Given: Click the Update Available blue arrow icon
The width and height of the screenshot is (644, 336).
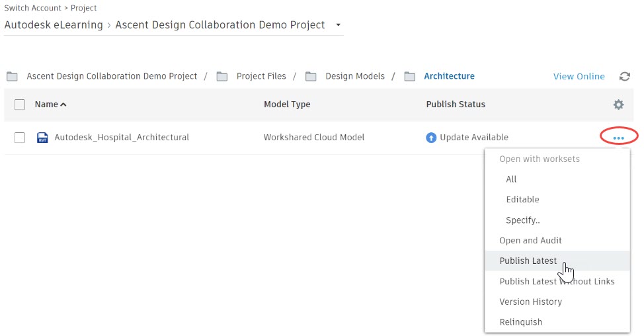Looking at the screenshot, I should tap(431, 138).
